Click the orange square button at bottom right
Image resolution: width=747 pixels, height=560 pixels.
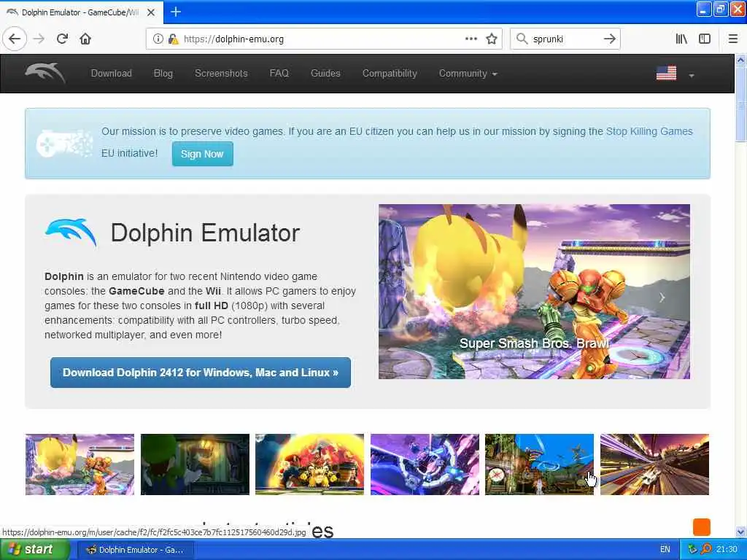[701, 527]
